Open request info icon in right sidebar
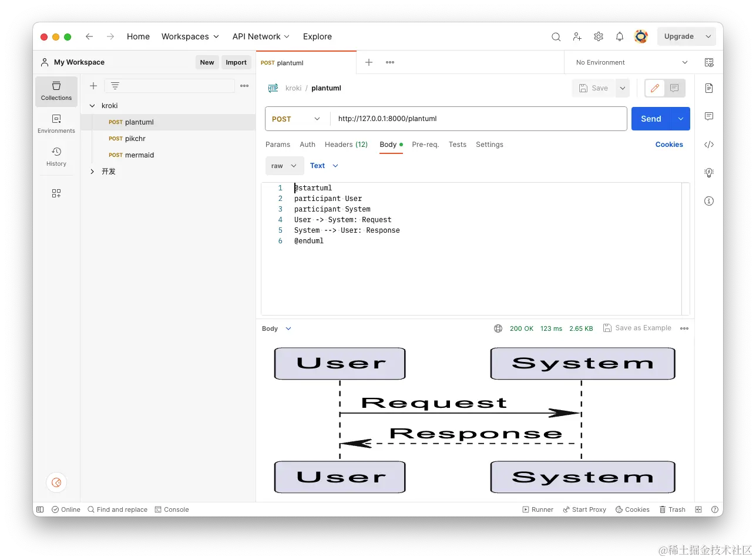 (709, 201)
